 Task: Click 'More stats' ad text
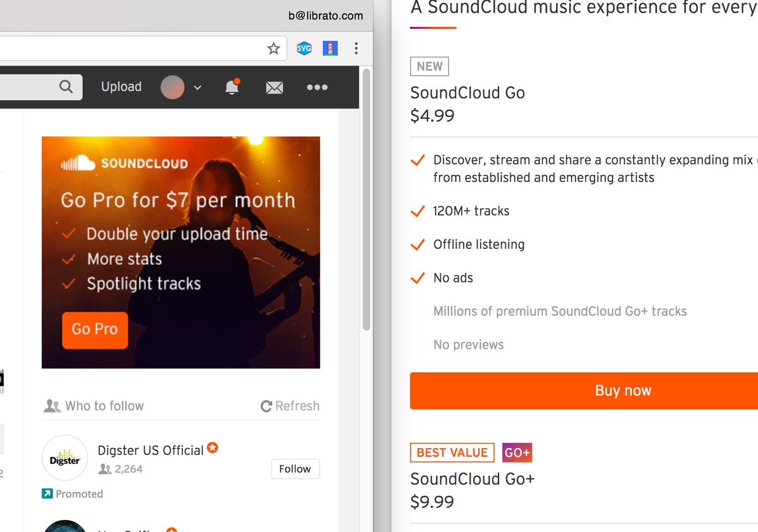124,259
